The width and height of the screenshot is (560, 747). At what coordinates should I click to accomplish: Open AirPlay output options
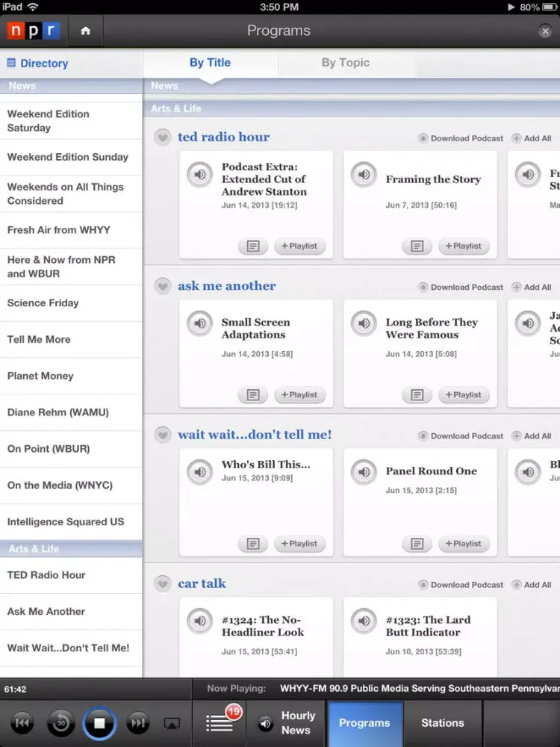coord(172,724)
